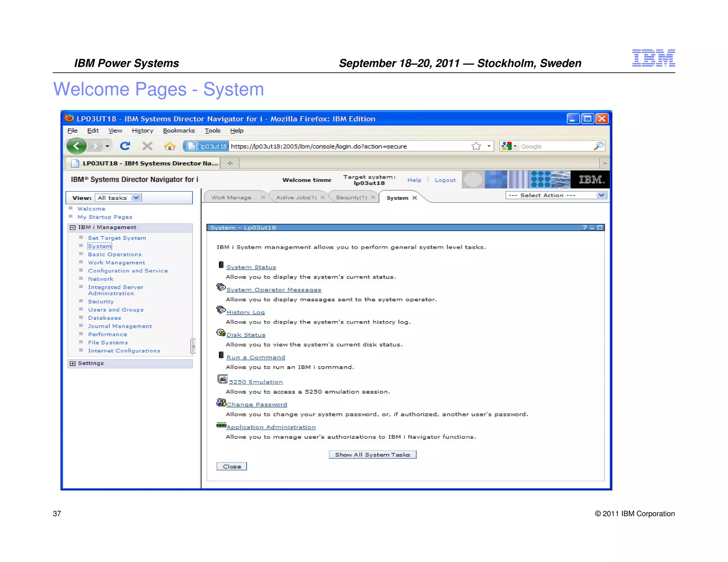Click the Run a Command icon
The width and height of the screenshot is (728, 562).
coord(221,355)
